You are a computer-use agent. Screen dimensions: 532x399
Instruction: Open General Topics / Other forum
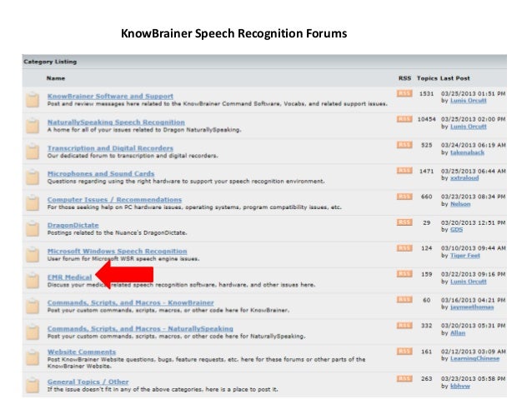[88, 382]
